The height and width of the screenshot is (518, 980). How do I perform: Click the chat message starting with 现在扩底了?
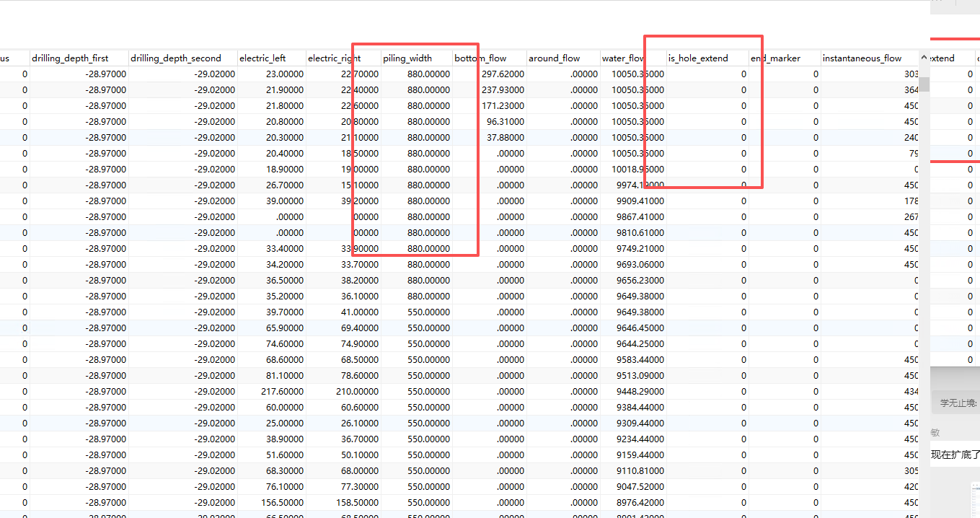(x=955, y=455)
